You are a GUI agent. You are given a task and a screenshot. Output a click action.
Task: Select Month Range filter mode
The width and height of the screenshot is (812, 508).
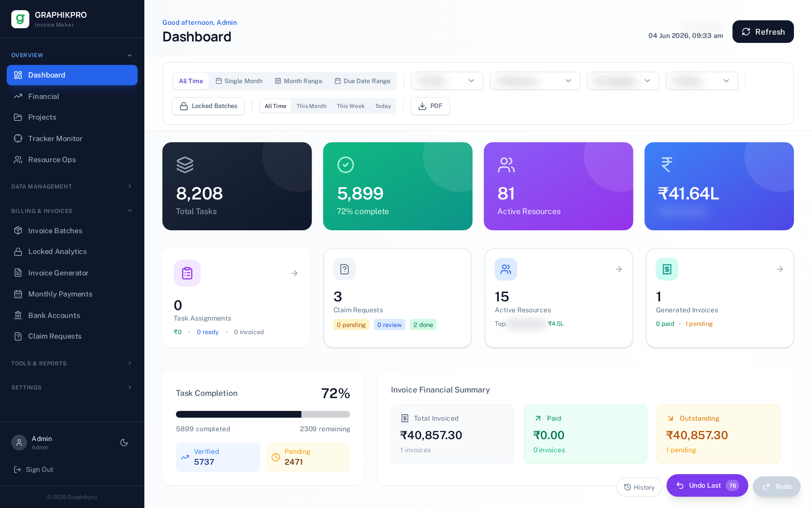[x=298, y=81]
